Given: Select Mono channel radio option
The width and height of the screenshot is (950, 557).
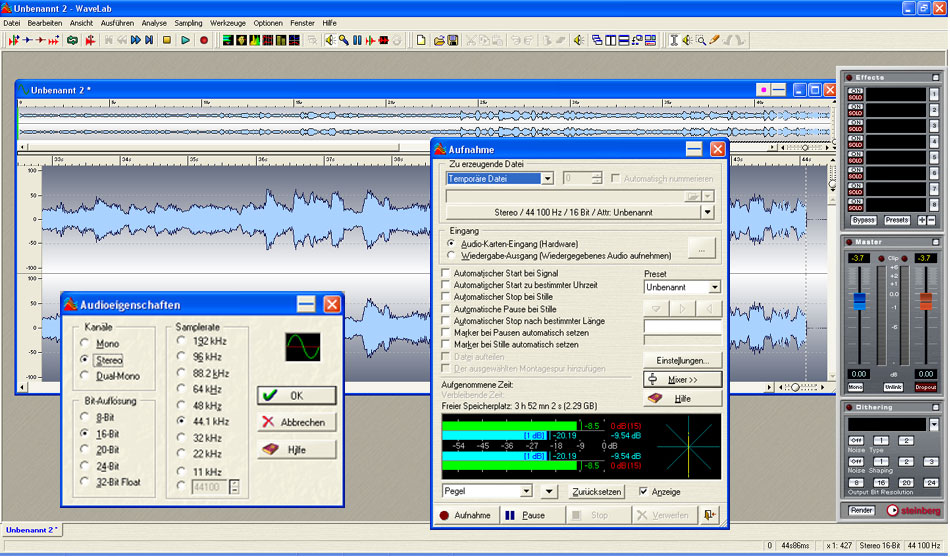Looking at the screenshot, I should click(85, 344).
